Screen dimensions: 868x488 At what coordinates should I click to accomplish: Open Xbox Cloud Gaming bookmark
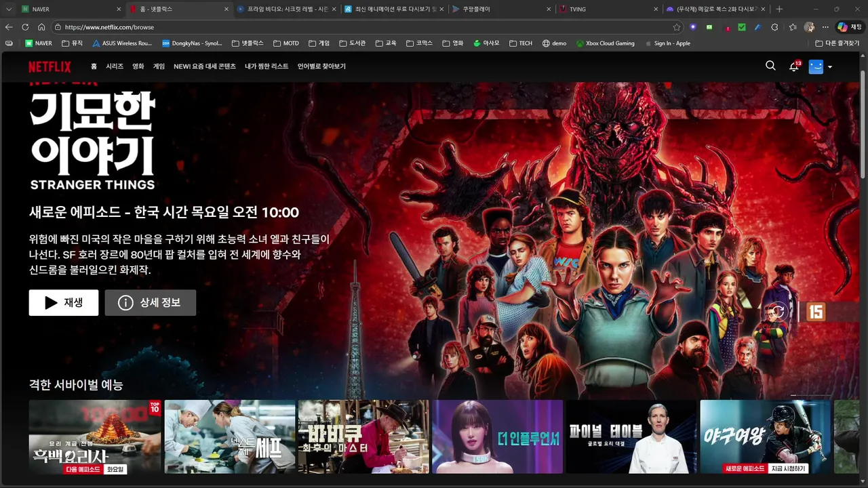tap(606, 43)
